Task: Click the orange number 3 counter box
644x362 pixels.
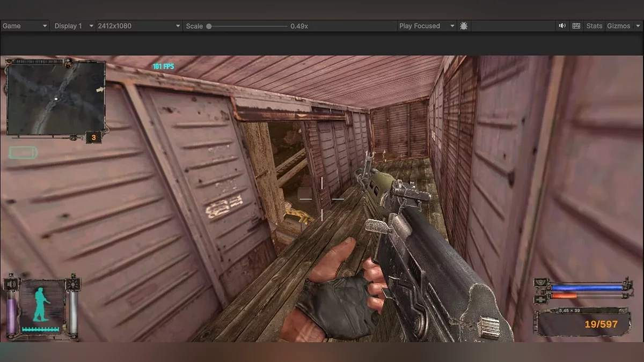Action: pos(93,138)
